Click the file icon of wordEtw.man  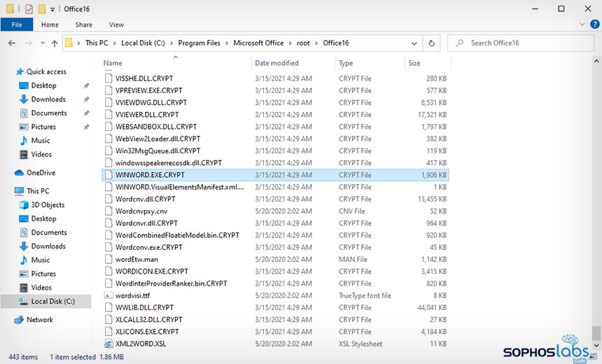108,259
